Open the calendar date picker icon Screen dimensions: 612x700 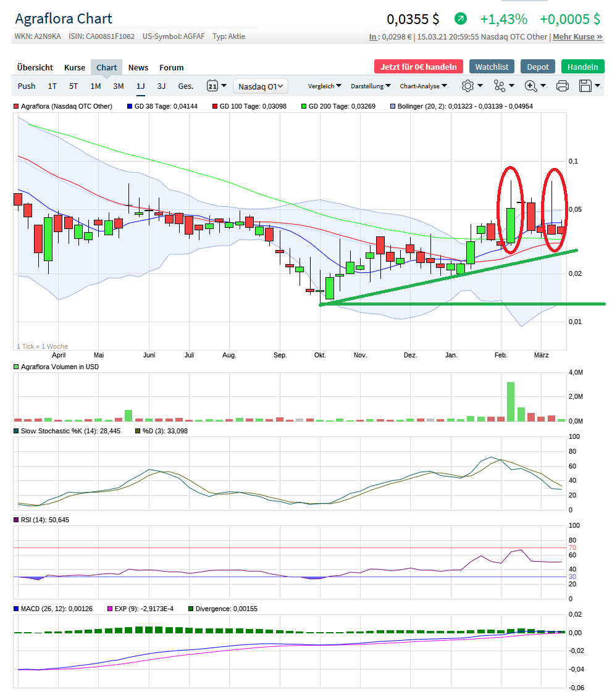point(213,86)
